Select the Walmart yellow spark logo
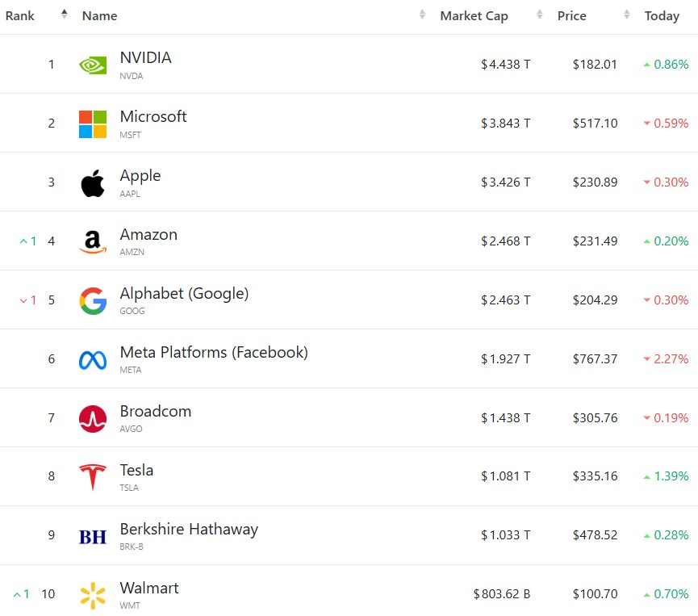The width and height of the screenshot is (698, 616). pyautogui.click(x=93, y=595)
